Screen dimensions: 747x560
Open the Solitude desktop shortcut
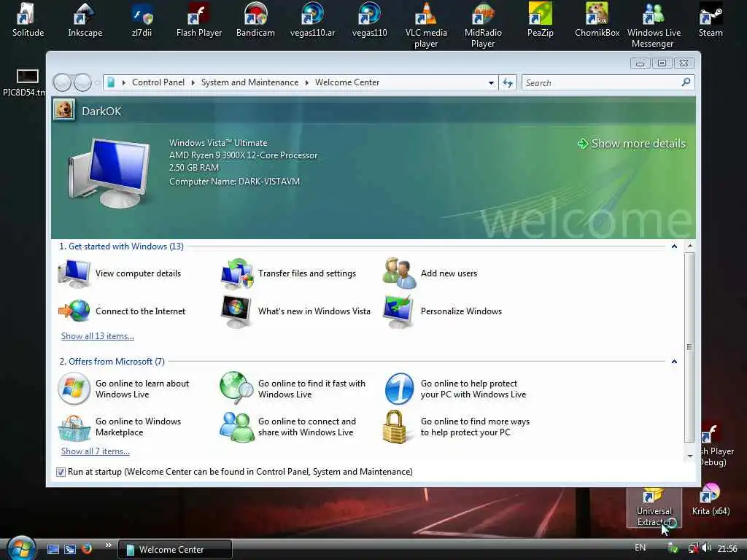28,20
